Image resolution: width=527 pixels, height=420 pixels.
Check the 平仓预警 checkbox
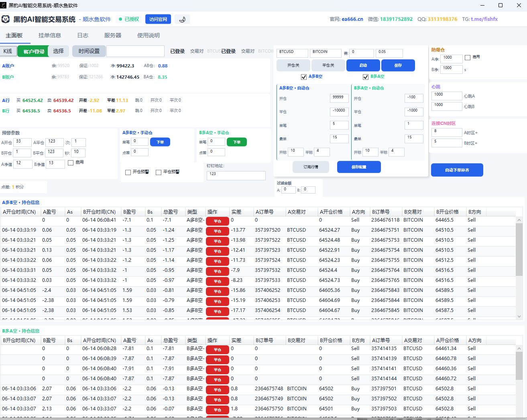click(x=159, y=172)
